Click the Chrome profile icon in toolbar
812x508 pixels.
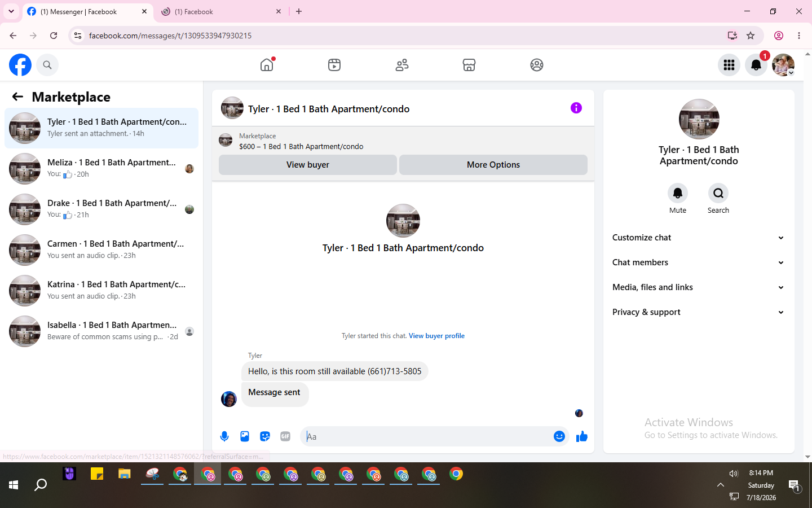[779, 36]
